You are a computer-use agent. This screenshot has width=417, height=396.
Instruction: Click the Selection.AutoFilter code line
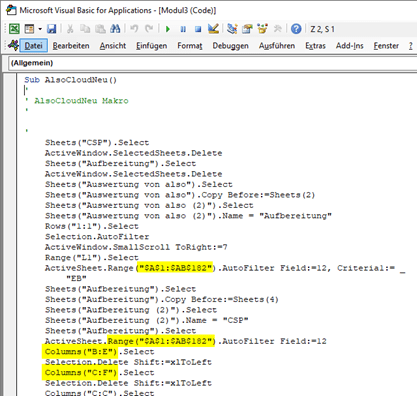(97, 237)
